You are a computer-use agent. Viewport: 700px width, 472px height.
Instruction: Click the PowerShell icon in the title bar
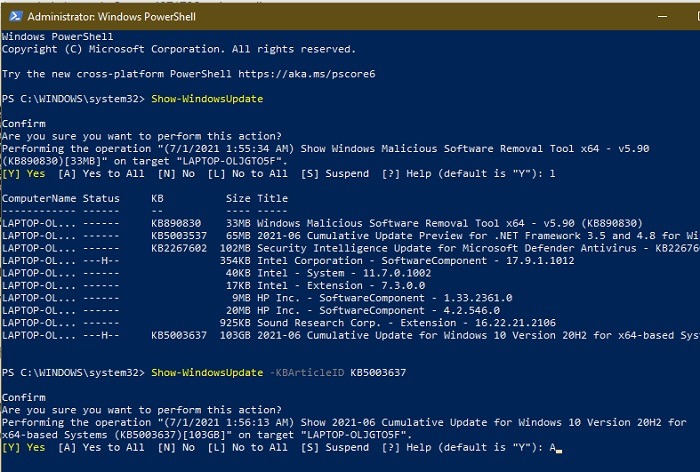click(x=13, y=17)
